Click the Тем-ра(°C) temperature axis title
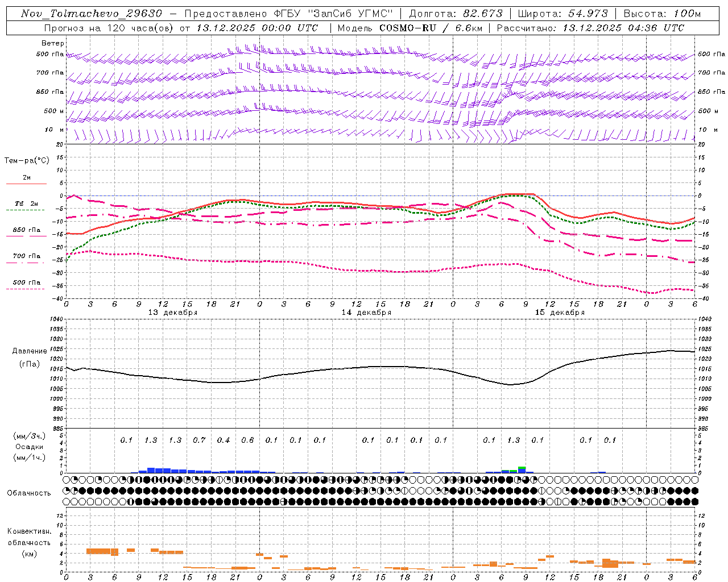This screenshot has width=728, height=582. 27,161
